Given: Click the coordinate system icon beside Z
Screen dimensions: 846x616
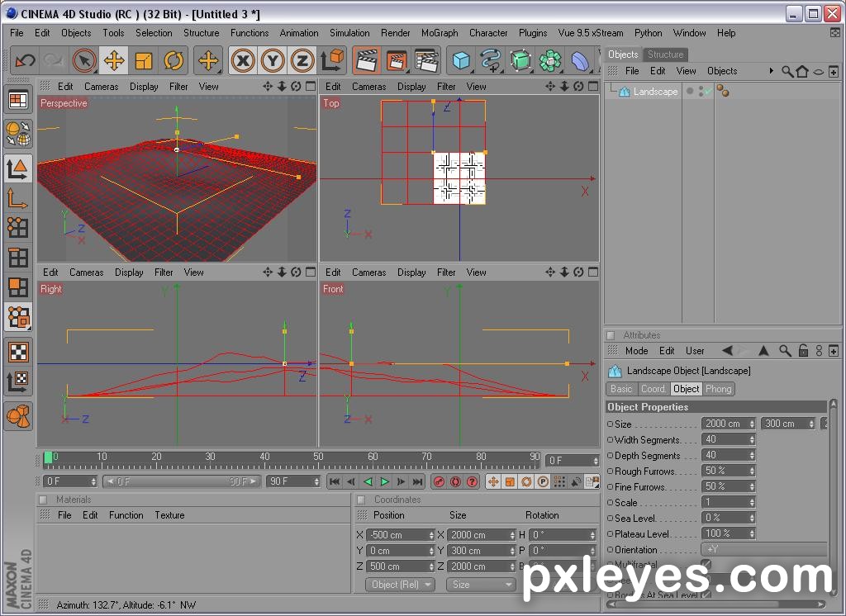Looking at the screenshot, I should click(x=332, y=60).
